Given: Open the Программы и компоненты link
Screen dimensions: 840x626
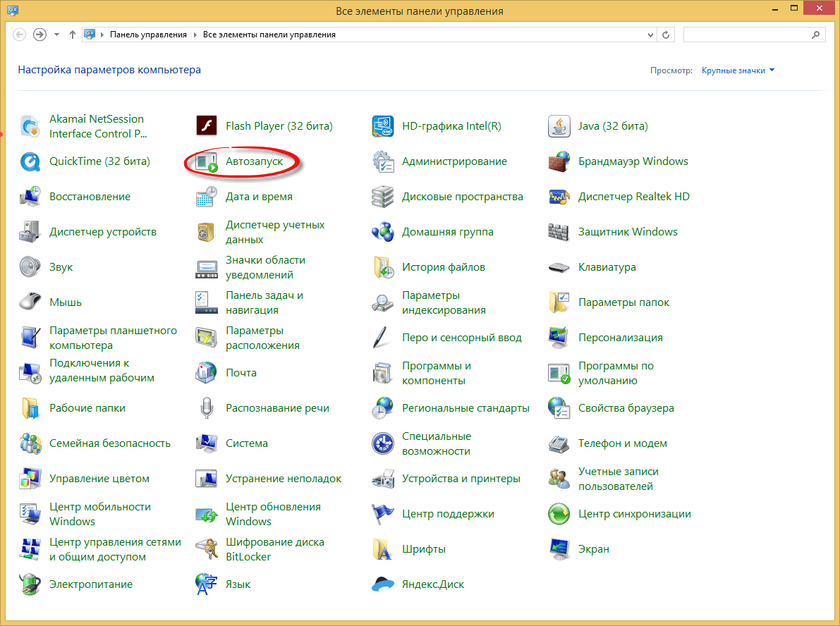Looking at the screenshot, I should [436, 373].
